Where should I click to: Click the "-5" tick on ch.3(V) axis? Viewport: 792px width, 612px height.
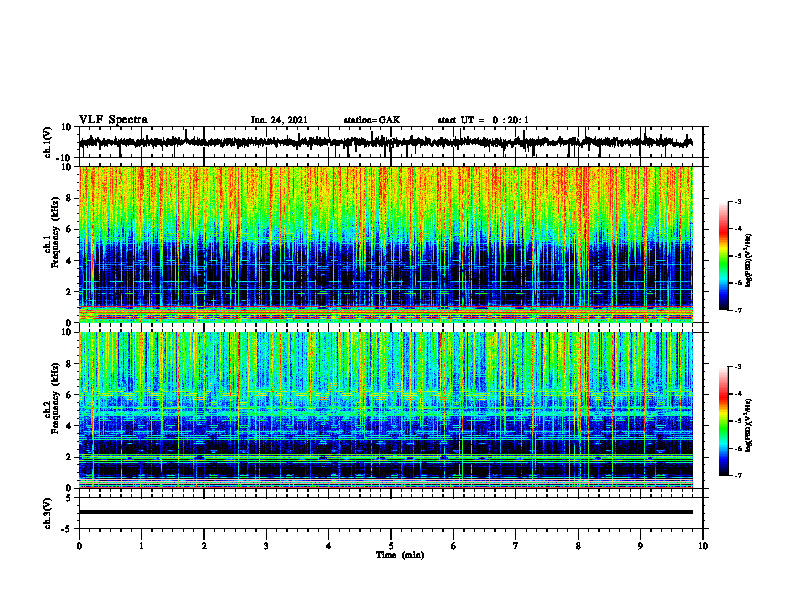coord(67,529)
